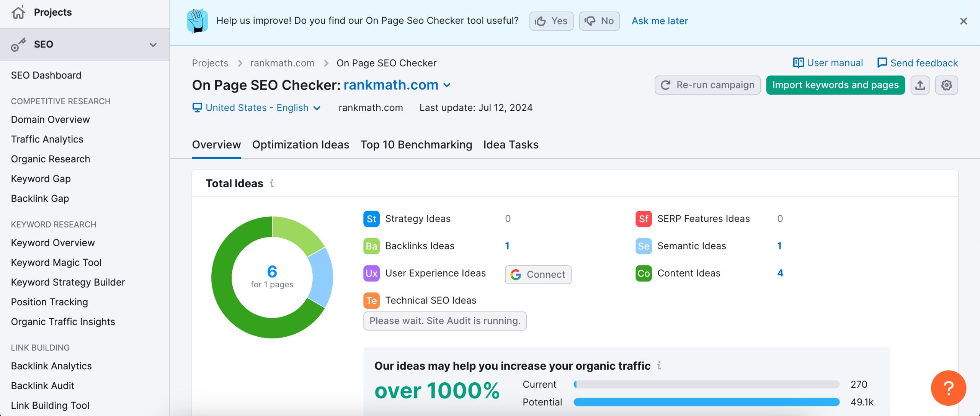The image size is (980, 416).
Task: Click the organic traffic info icon
Action: click(659, 366)
